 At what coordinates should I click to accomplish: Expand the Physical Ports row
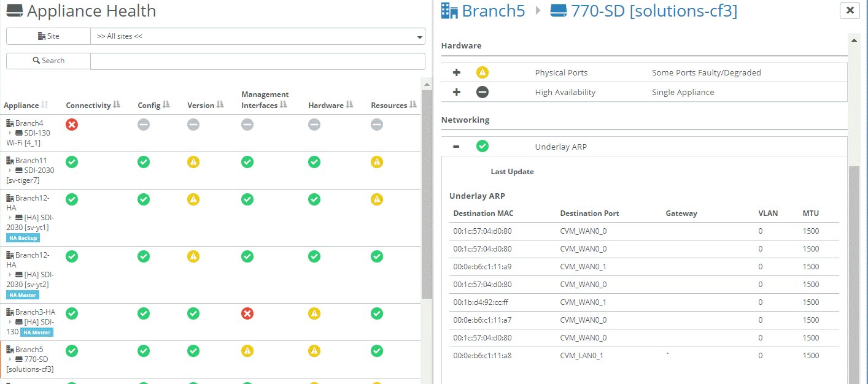tap(457, 72)
